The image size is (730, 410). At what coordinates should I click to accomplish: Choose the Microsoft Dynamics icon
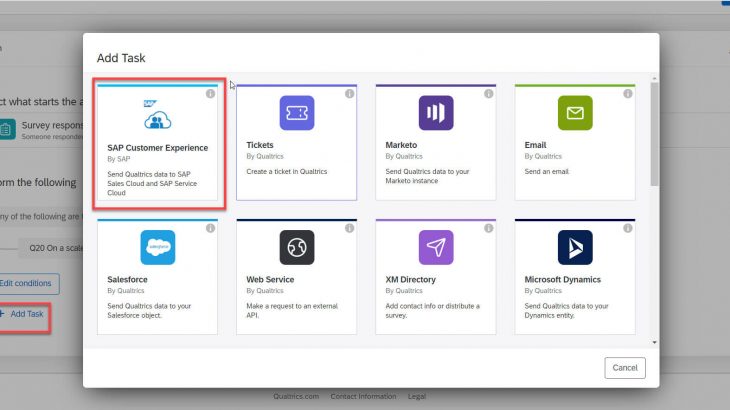coord(575,247)
